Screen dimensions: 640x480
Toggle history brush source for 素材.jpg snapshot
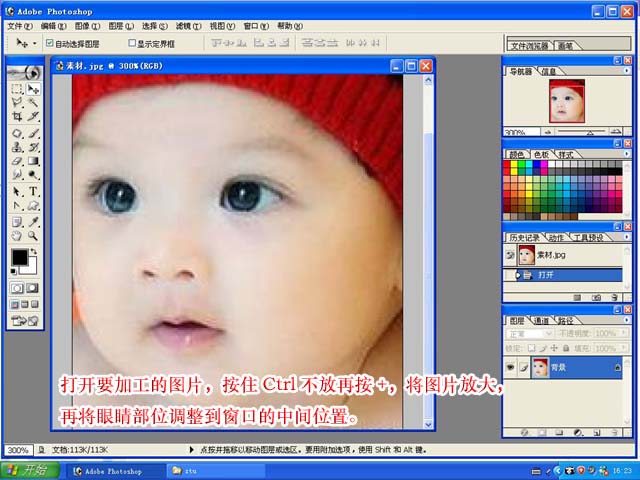[510, 255]
